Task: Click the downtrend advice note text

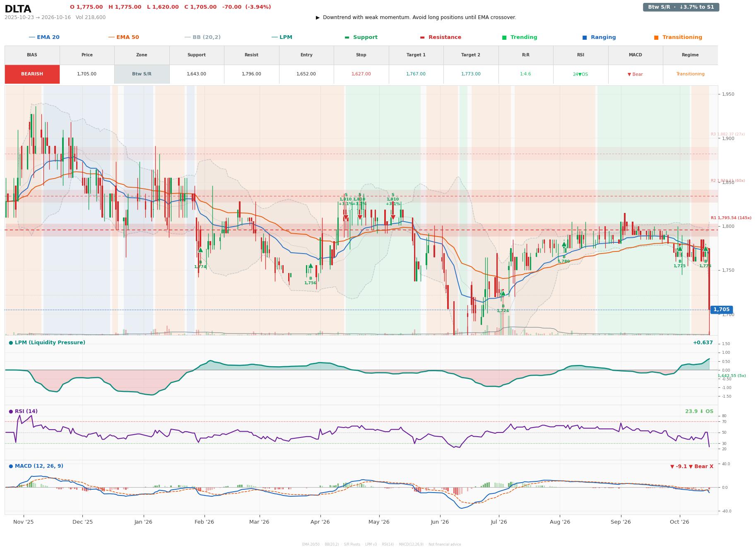Action: (x=416, y=17)
